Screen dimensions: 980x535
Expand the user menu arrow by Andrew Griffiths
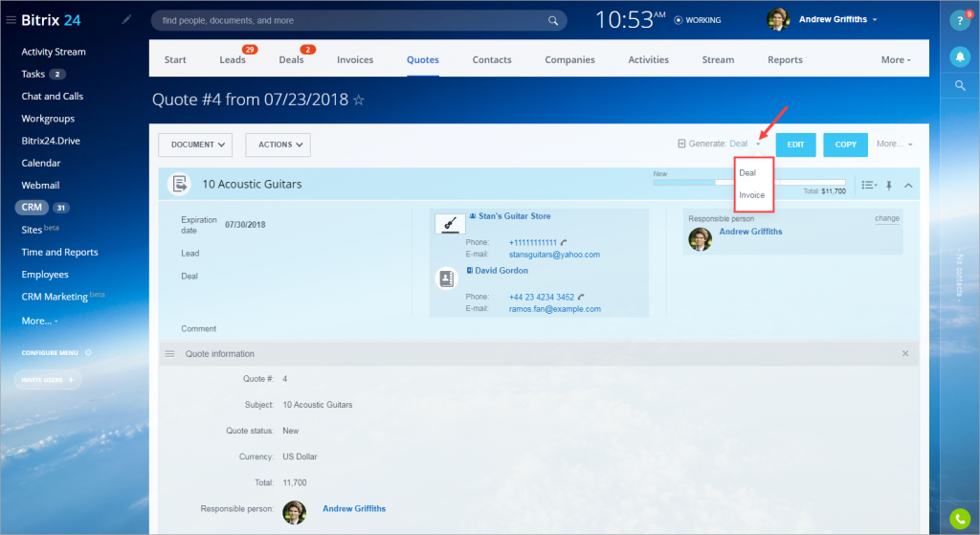click(x=875, y=20)
